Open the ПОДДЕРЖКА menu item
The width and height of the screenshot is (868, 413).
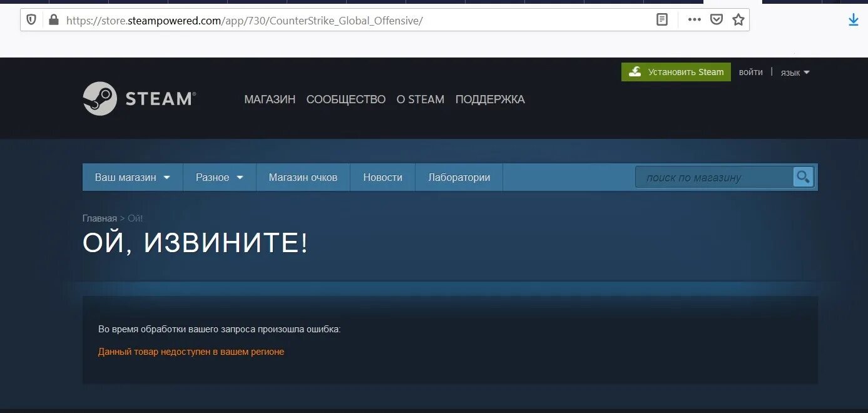pos(490,99)
